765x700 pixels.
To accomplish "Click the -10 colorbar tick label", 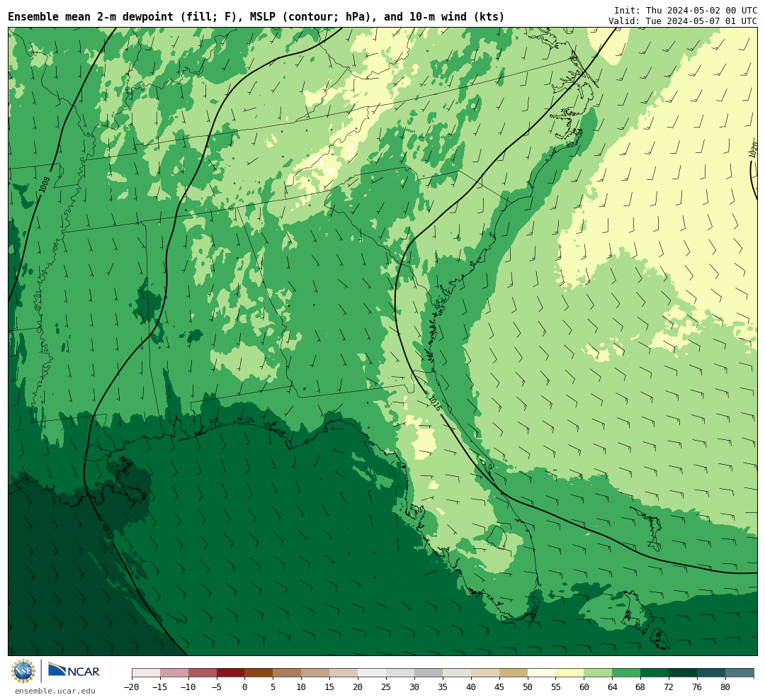I will 188,687.
